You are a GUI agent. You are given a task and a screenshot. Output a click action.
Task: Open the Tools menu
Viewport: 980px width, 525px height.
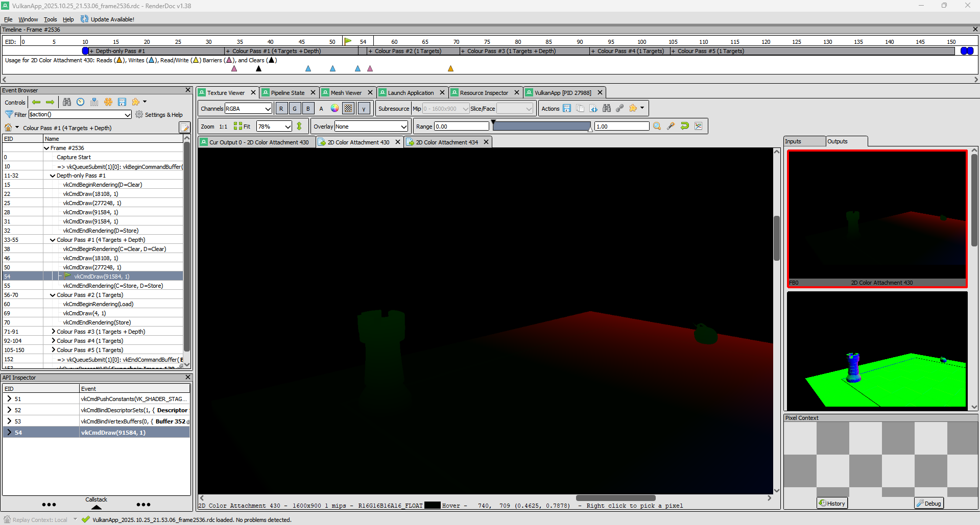[x=50, y=19]
